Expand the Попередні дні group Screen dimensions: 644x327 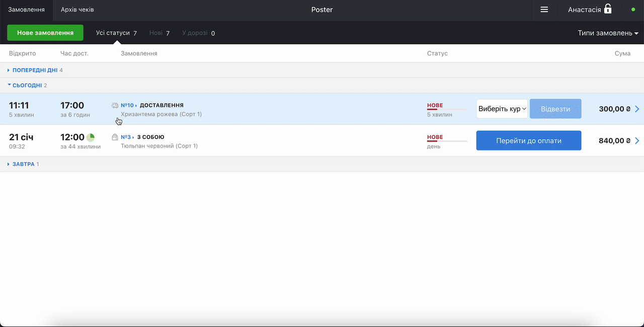(35, 70)
